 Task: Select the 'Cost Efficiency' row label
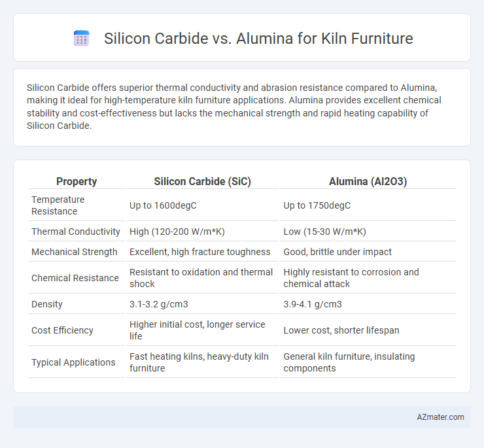pyautogui.click(x=62, y=330)
